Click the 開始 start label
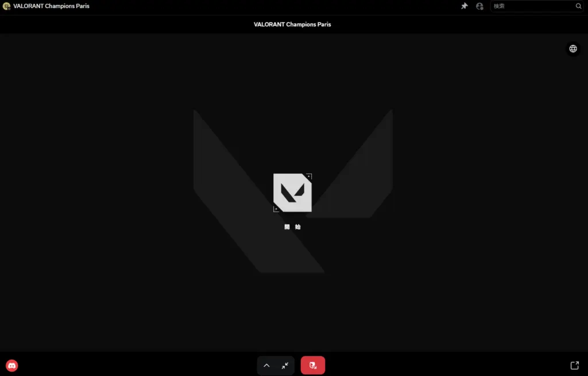 (x=292, y=227)
